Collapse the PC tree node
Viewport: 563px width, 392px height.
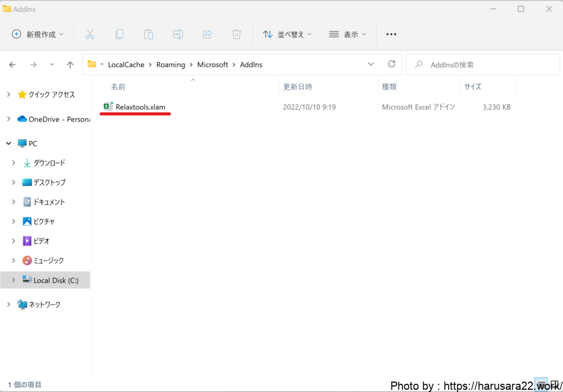(x=8, y=143)
